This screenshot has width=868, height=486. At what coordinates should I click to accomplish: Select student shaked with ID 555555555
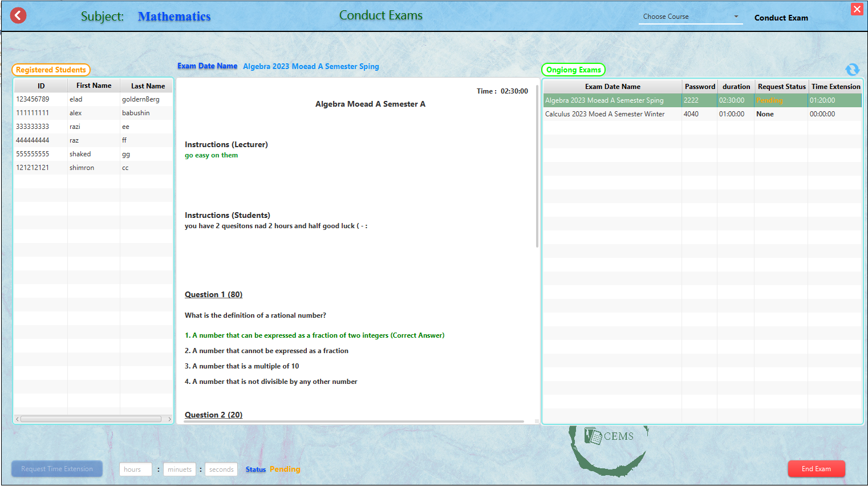[91, 153]
